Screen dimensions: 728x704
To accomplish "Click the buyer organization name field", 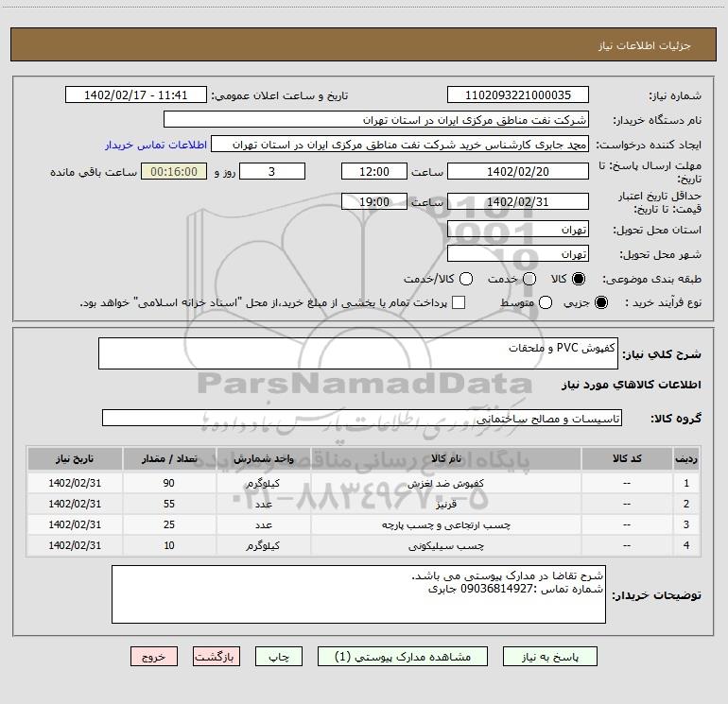I will [376, 120].
